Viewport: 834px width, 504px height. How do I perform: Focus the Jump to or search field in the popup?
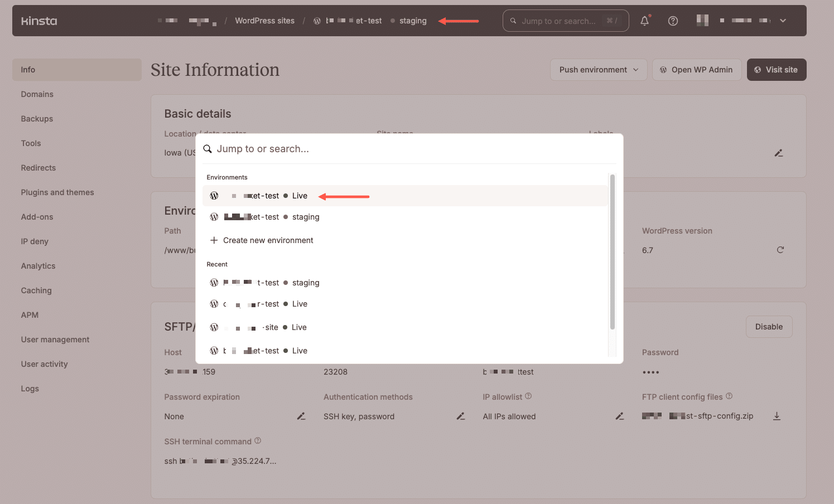(413, 149)
